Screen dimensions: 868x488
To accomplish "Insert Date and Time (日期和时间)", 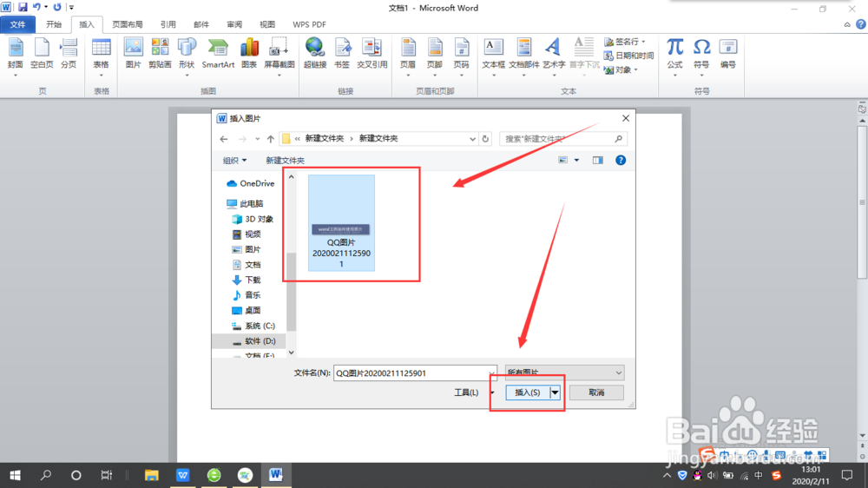I will click(x=628, y=56).
